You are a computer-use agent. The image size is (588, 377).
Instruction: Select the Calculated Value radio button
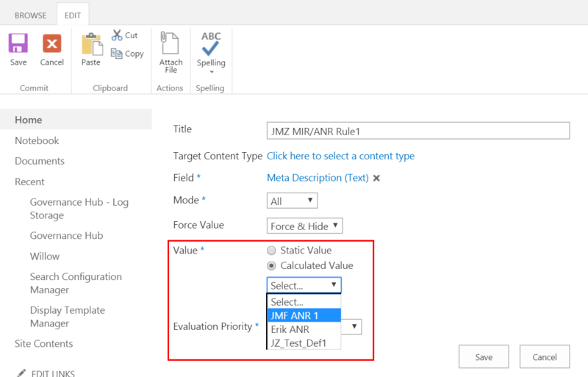271,266
